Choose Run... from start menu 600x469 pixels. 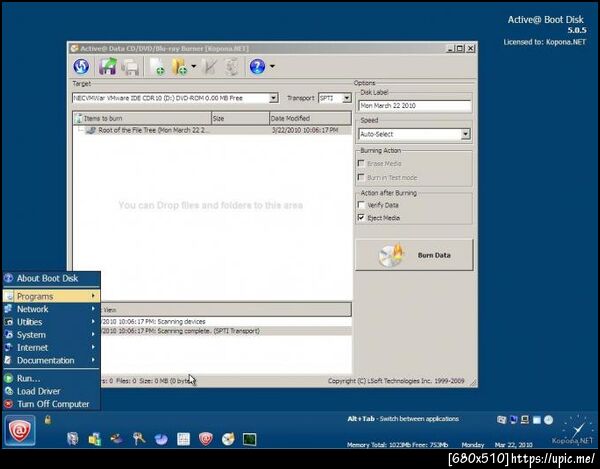point(51,378)
